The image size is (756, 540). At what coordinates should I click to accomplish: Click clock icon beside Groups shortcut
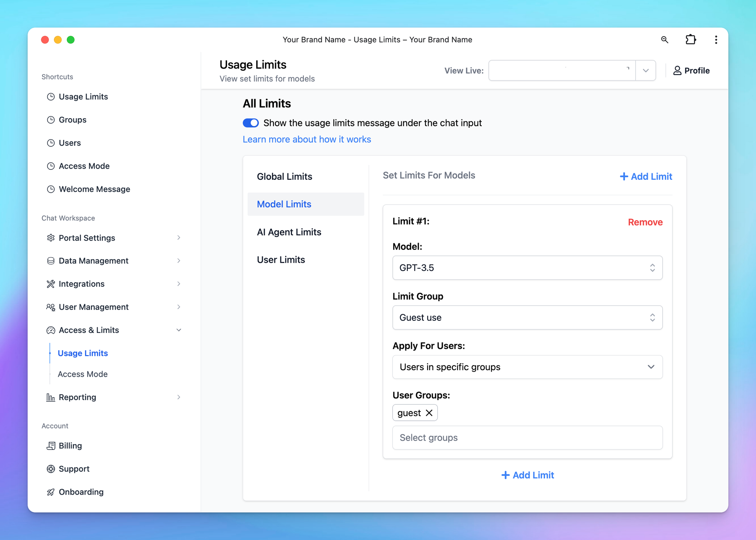pyautogui.click(x=51, y=120)
